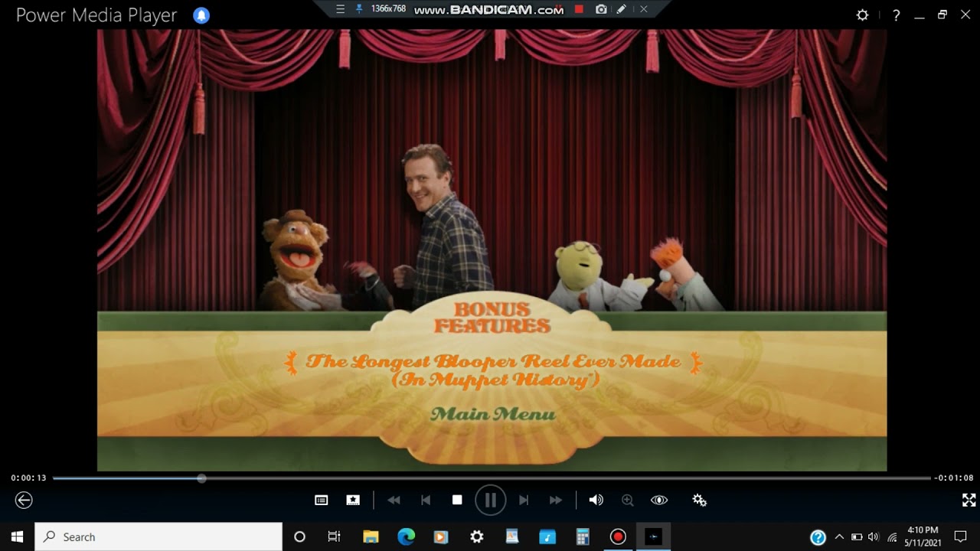Open the Windows Action Center notifications
Viewport: 980px width, 551px height.
961,536
